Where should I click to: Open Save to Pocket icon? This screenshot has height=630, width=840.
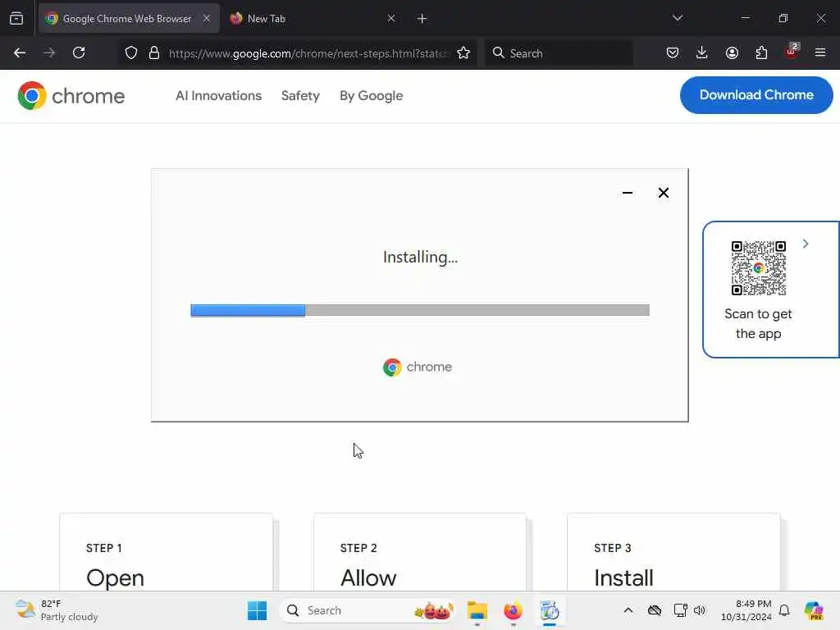pos(673,52)
